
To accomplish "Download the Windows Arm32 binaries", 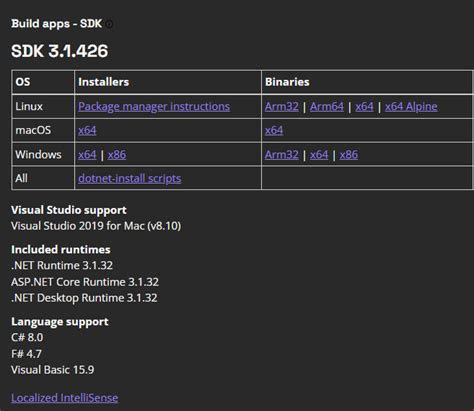I will point(282,154).
